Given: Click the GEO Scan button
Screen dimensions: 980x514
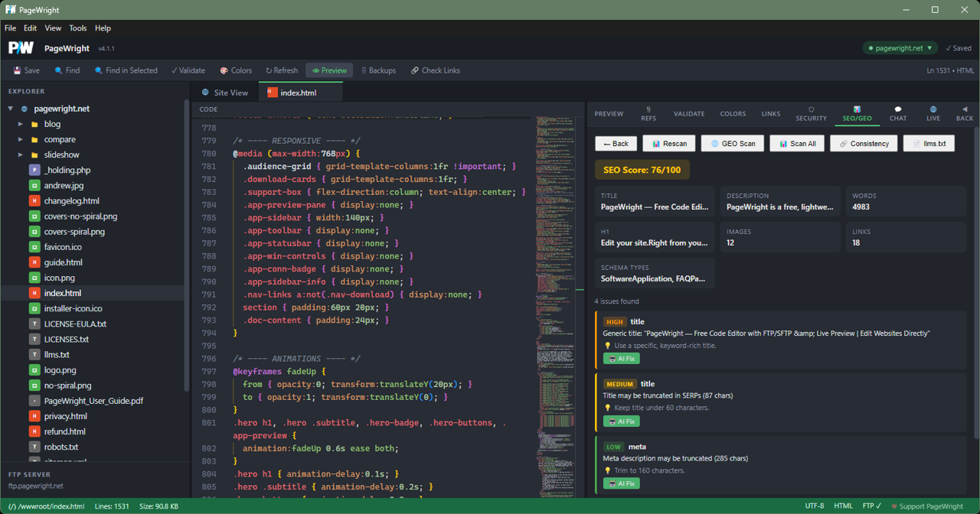Looking at the screenshot, I should click(x=732, y=143).
